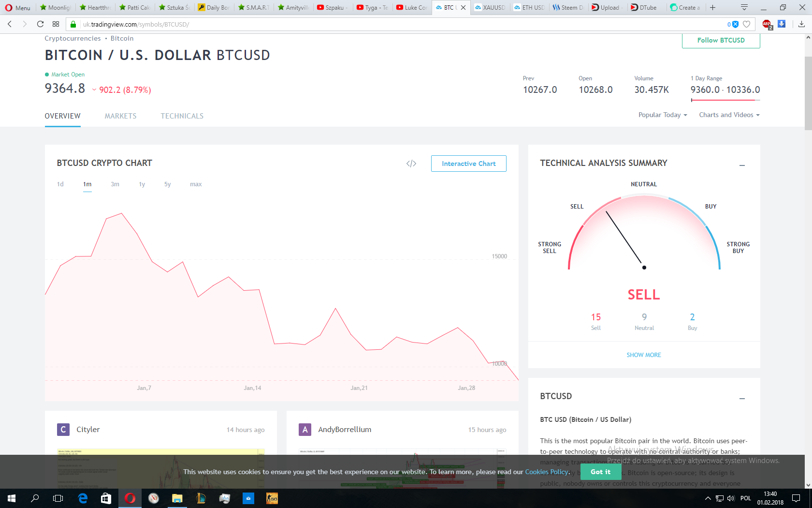This screenshot has width=812, height=508.
Task: Click the blue download-arrow extension icon
Action: tap(782, 24)
